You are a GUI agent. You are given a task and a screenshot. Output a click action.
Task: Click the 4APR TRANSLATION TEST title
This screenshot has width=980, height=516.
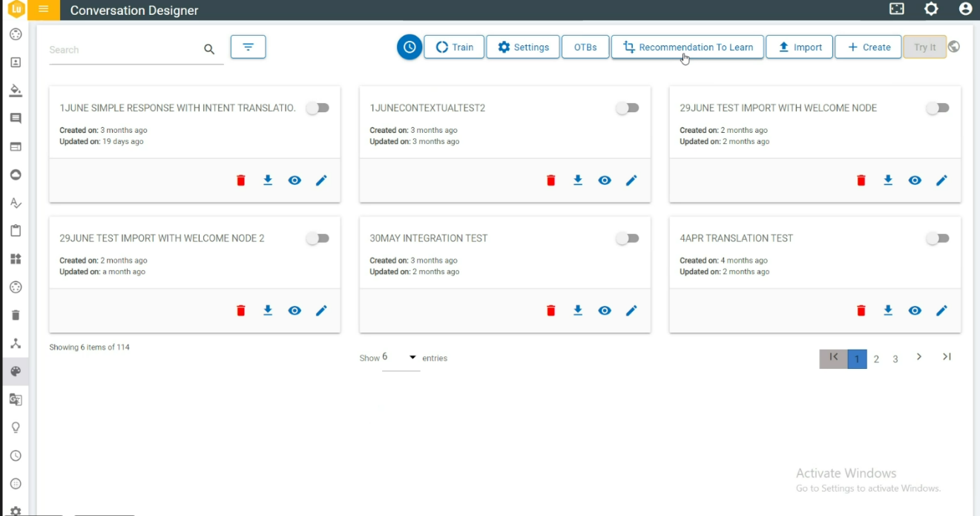[736, 238]
